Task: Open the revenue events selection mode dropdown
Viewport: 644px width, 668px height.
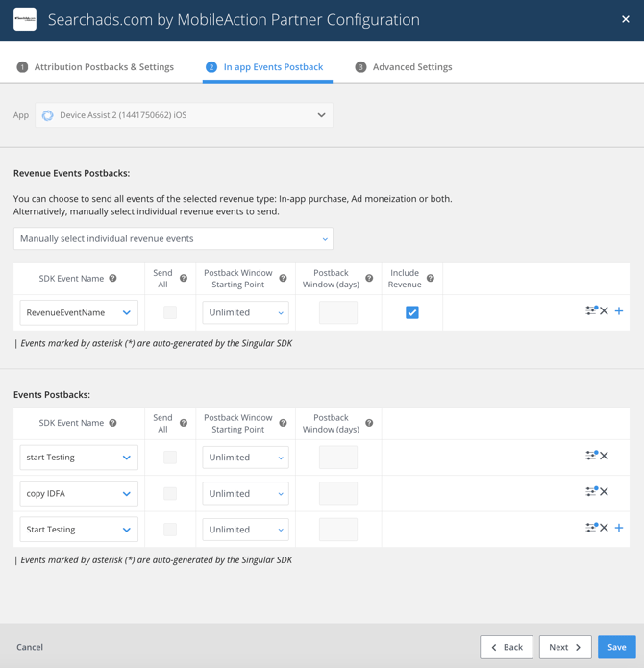Action: point(173,238)
